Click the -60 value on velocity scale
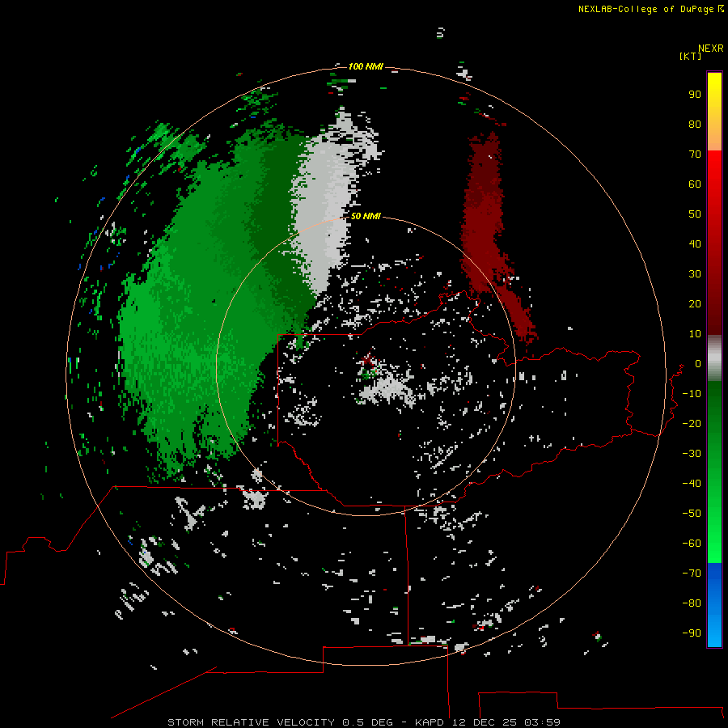 click(692, 544)
